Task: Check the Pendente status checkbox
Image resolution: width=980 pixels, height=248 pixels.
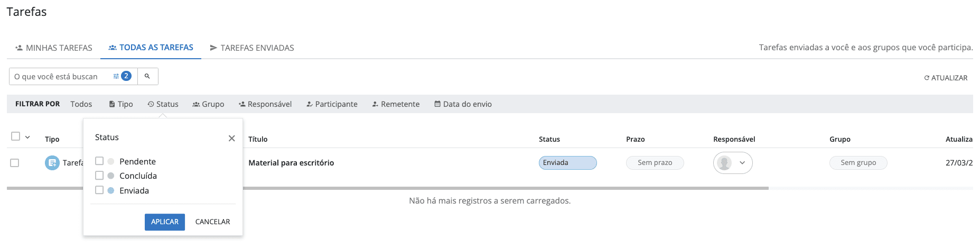Action: [x=99, y=161]
